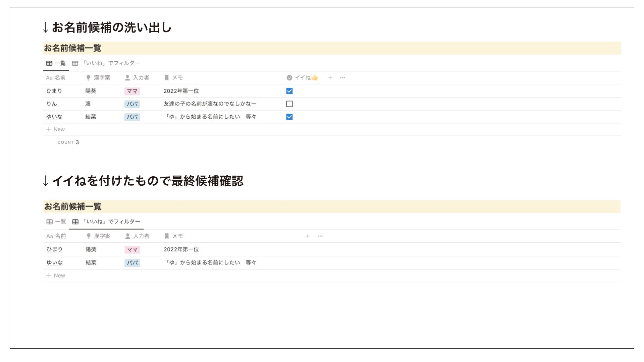Image resolution: width=644 pixels, height=362 pixels.
Task: Click イイね checkmark column header icon
Action: click(x=289, y=78)
